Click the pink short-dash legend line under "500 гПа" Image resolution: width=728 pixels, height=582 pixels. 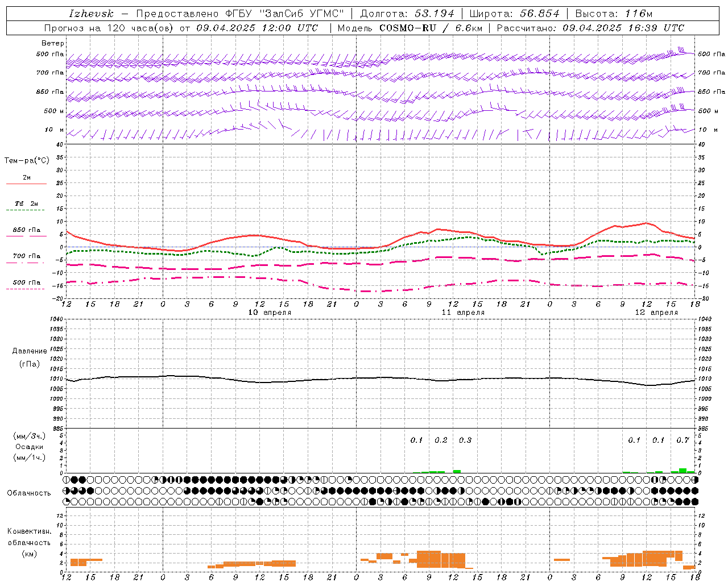click(26, 289)
